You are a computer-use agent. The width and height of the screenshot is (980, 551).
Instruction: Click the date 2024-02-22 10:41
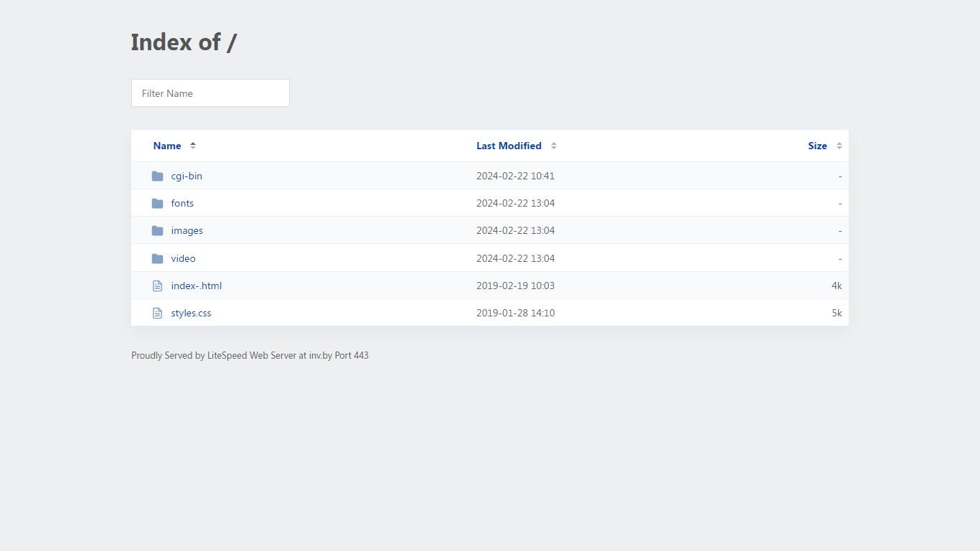click(515, 176)
